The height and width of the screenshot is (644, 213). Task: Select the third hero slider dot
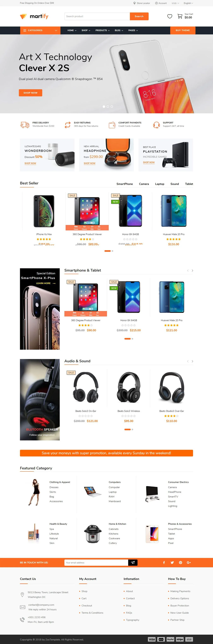click(112, 107)
